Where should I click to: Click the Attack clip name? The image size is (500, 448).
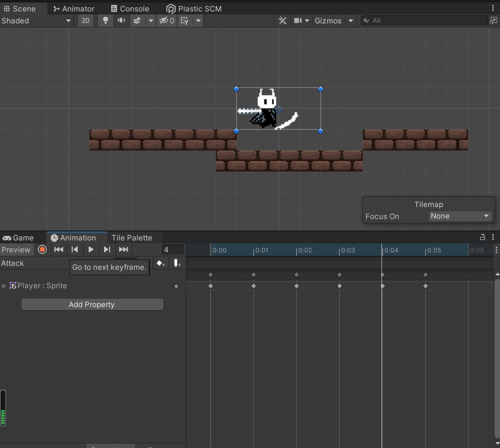pos(13,263)
